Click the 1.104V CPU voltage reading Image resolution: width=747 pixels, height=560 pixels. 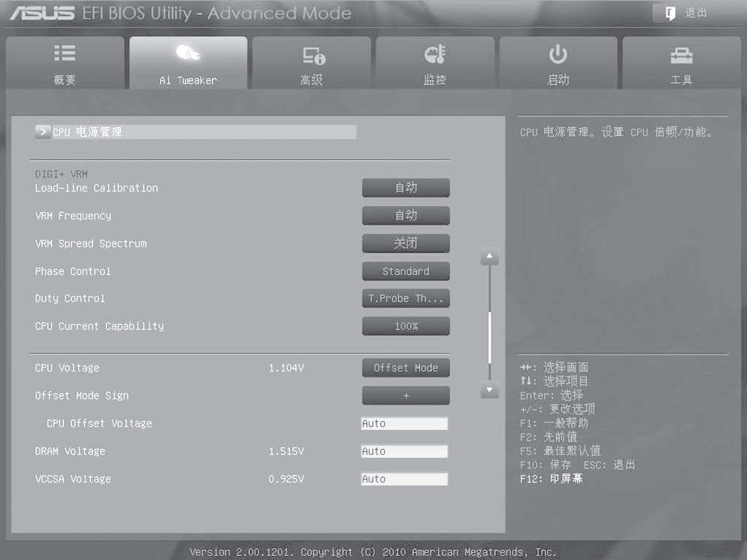tap(286, 368)
